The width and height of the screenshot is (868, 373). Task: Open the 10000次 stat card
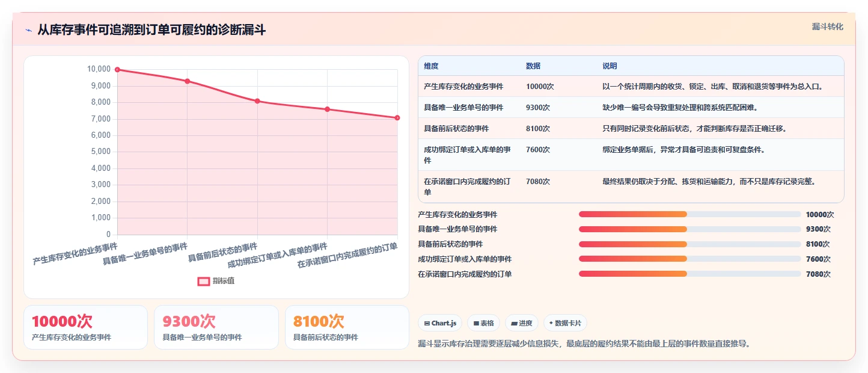pos(85,327)
